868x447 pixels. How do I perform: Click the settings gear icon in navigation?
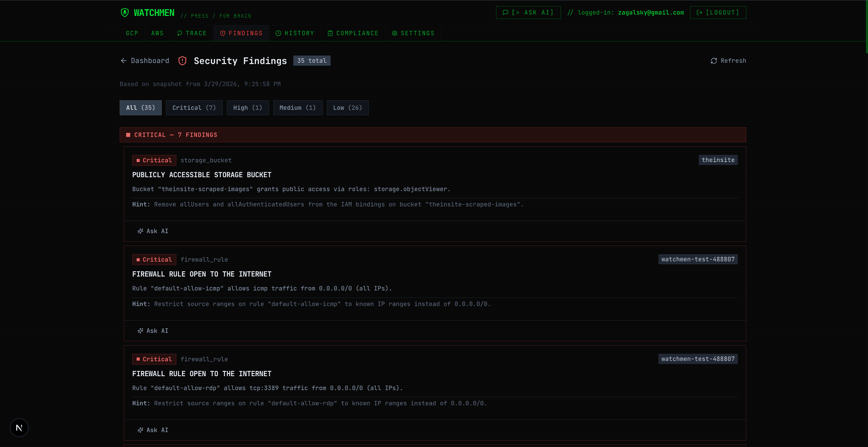395,33
